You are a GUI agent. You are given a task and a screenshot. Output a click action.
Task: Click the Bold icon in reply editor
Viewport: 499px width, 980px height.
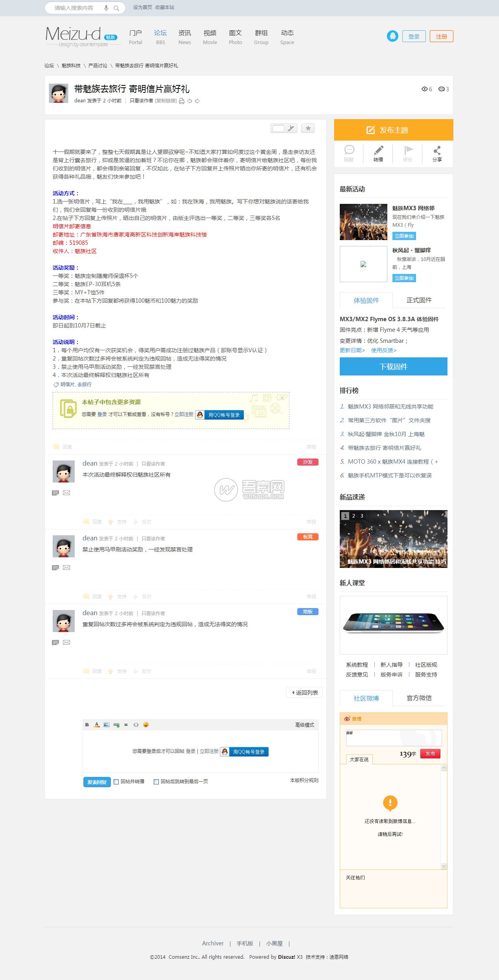click(87, 725)
